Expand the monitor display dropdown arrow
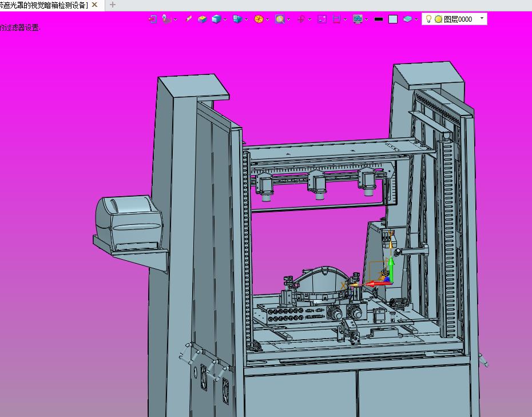 [x=367, y=19]
